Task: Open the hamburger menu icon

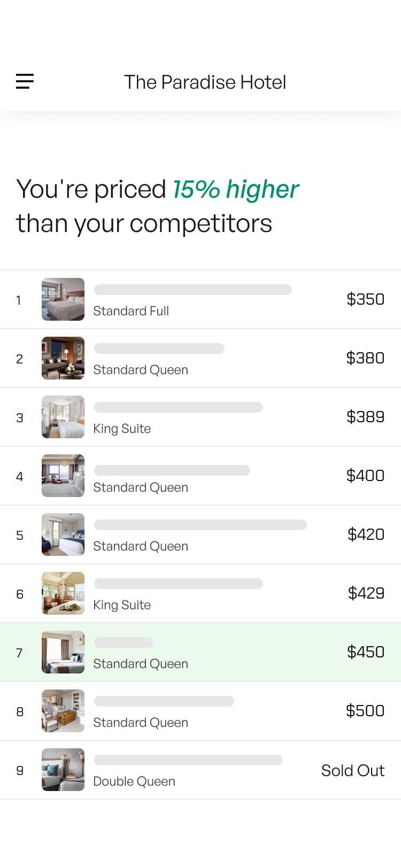Action: coord(25,81)
